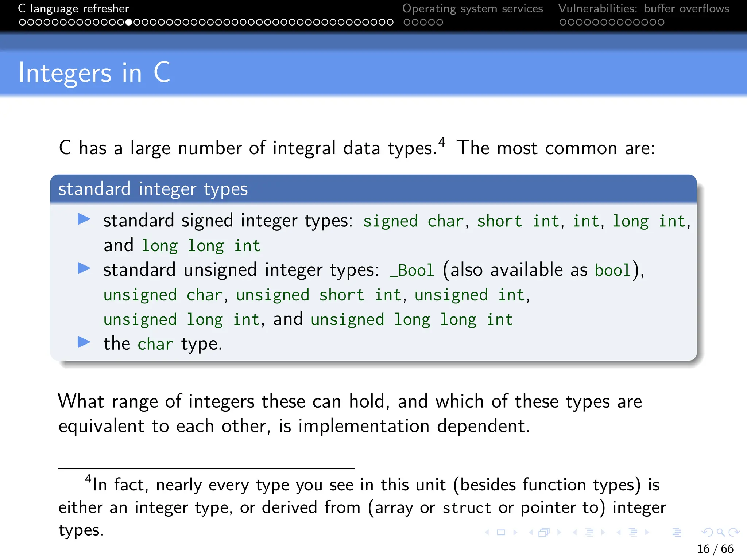747x560 pixels.
Task: Click last circle under Vulnerabilities section
Action: coord(661,22)
